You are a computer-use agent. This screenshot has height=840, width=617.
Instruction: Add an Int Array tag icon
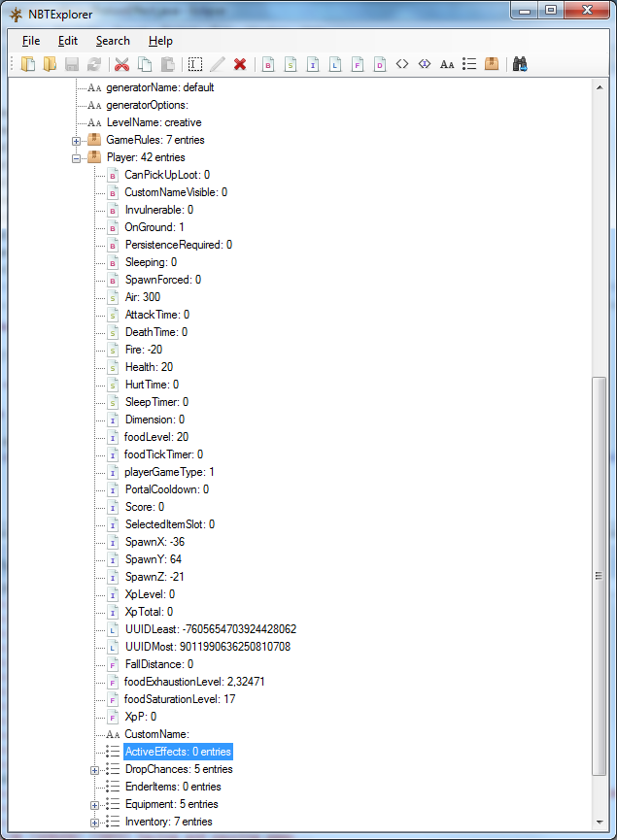425,64
